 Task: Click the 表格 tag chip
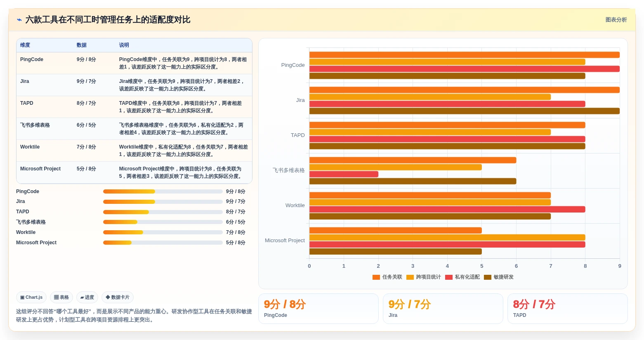tap(61, 297)
